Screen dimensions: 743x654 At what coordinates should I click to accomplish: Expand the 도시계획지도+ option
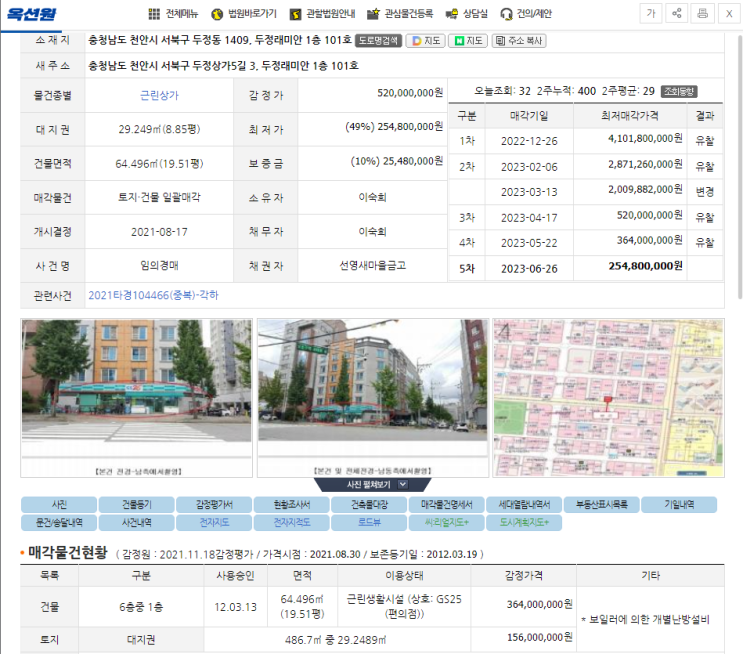(524, 522)
